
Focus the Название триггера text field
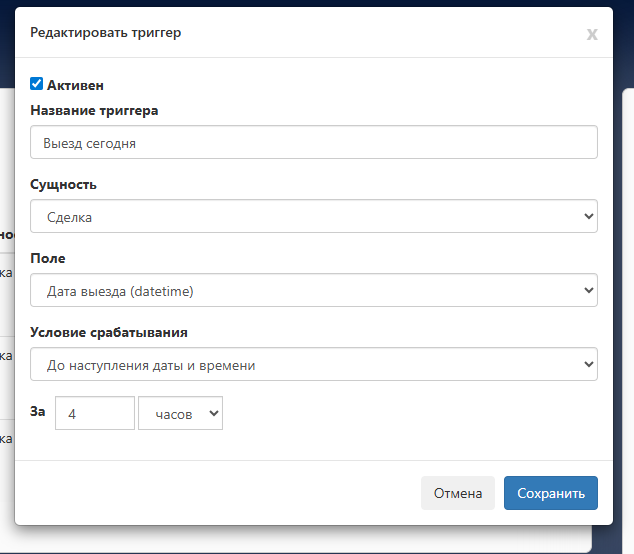[314, 142]
